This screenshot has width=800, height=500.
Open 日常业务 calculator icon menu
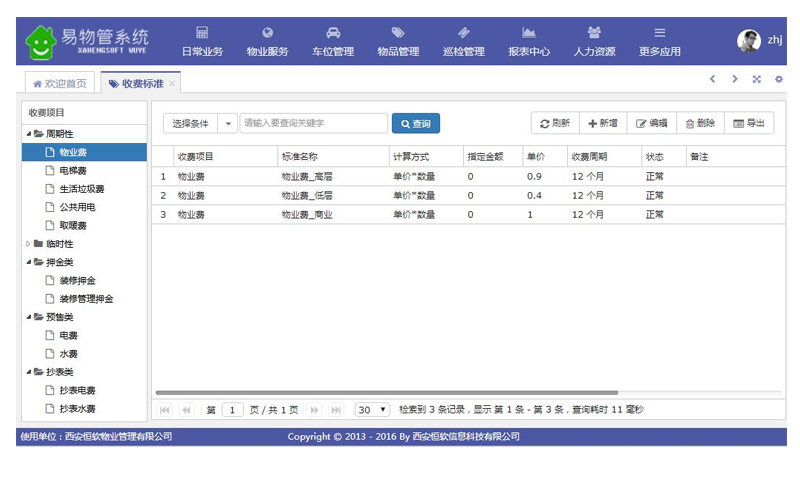[202, 33]
